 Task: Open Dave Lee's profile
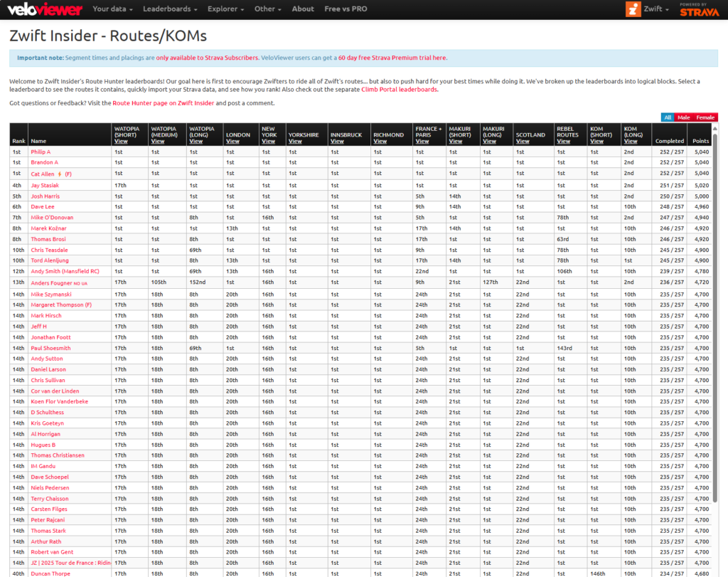[43, 207]
